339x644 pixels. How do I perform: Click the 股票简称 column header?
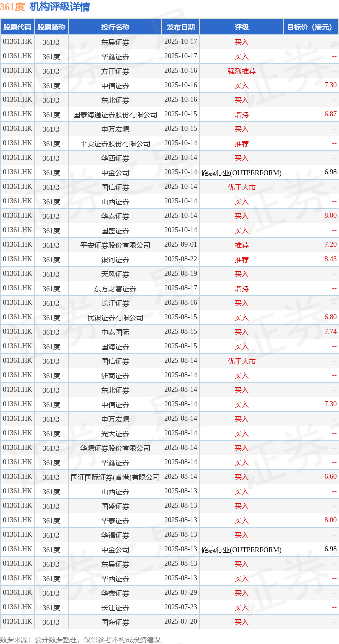[51, 27]
